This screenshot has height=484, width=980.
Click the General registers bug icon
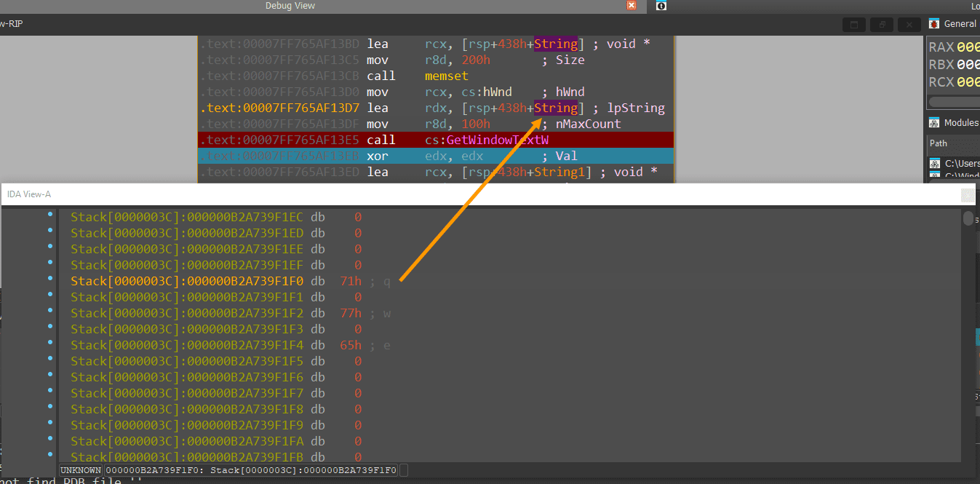coord(934,24)
